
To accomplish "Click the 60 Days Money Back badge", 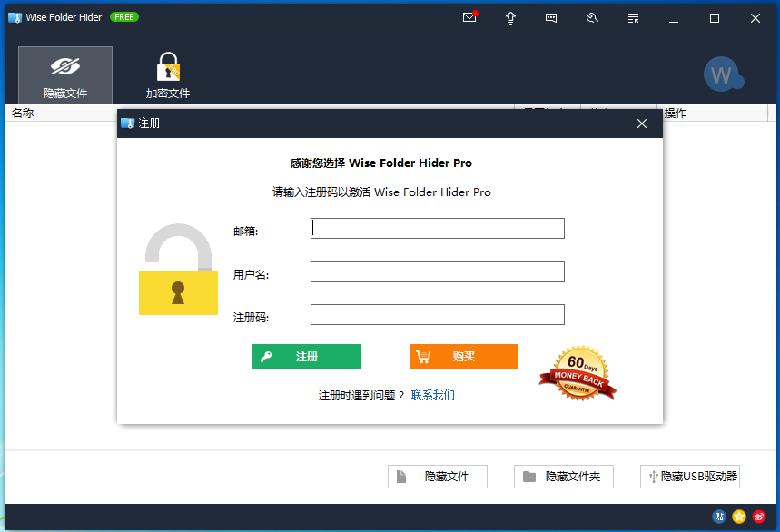I will 578,373.
